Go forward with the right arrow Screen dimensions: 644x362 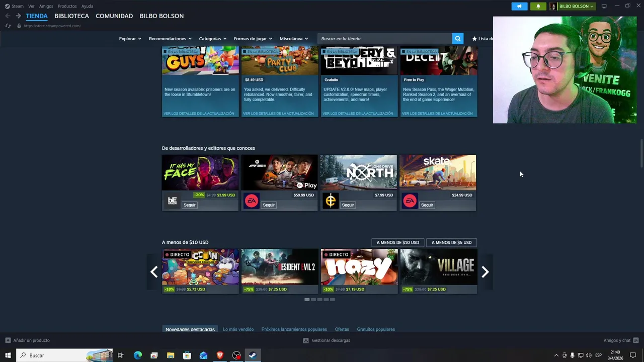coord(18,16)
